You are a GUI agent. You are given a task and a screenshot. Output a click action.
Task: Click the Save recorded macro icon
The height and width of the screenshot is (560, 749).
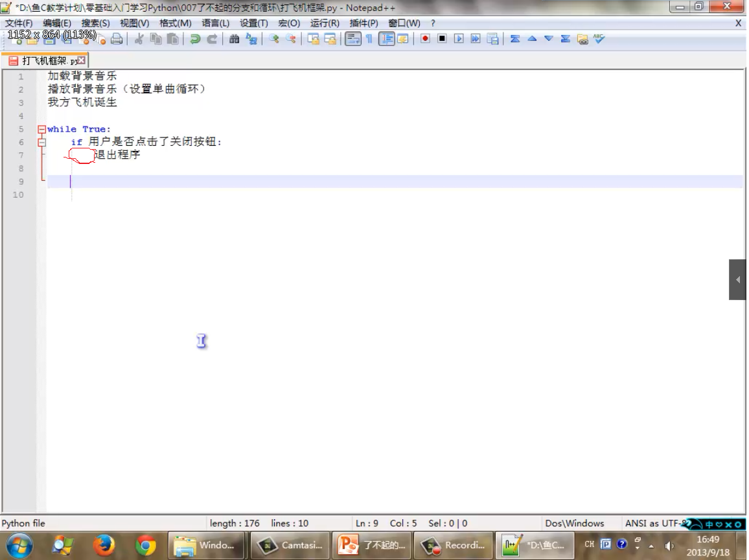pos(492,39)
